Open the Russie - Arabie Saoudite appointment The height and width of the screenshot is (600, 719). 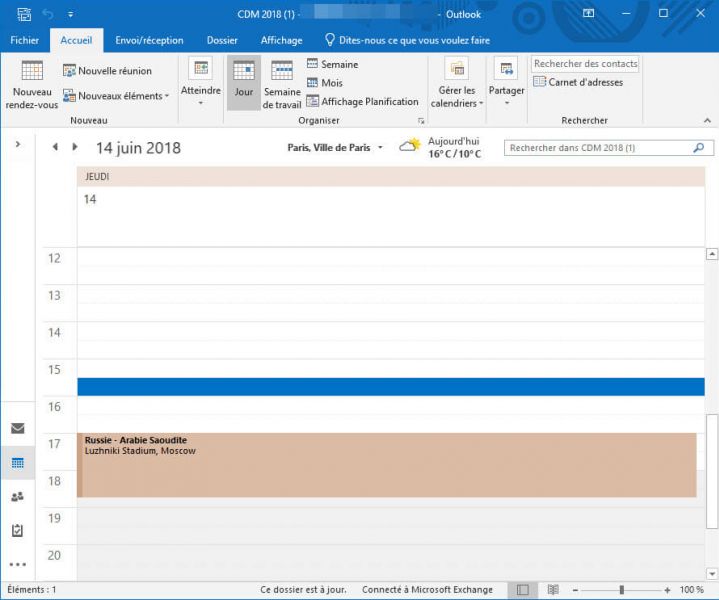point(387,465)
